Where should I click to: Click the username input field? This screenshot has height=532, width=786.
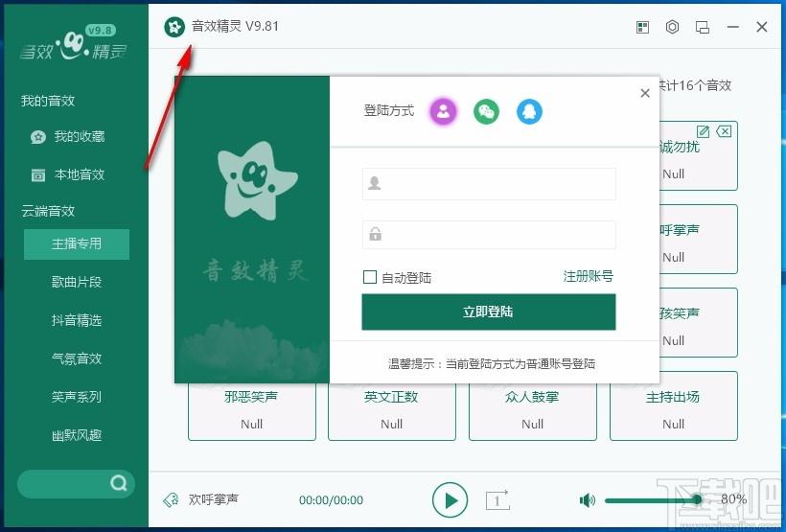489,184
